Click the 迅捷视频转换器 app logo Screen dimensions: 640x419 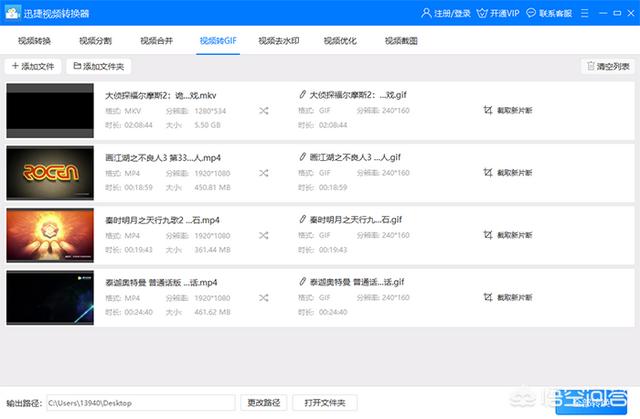click(x=13, y=13)
